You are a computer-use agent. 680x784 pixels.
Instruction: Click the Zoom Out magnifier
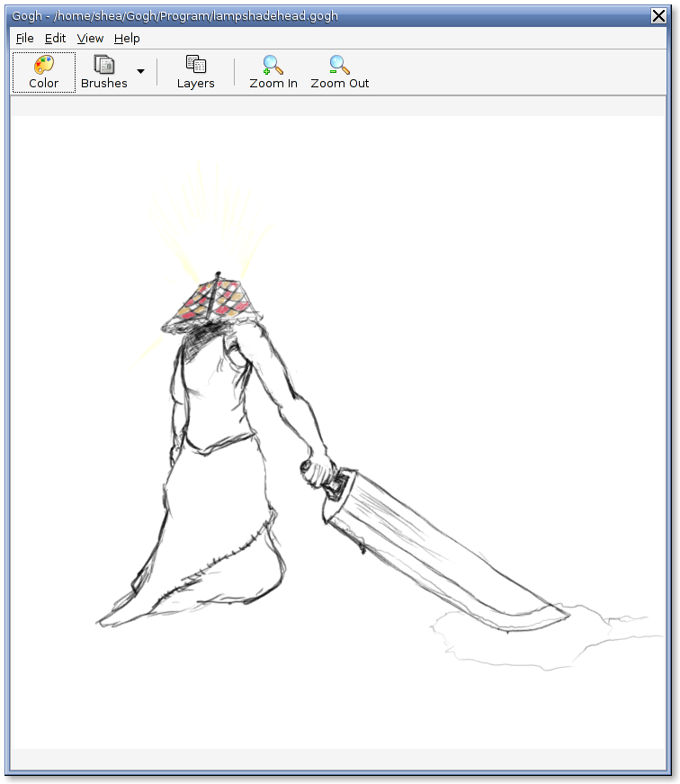coord(340,73)
